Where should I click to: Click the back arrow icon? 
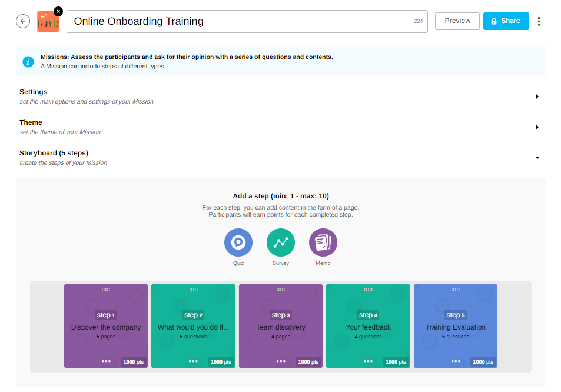22,21
